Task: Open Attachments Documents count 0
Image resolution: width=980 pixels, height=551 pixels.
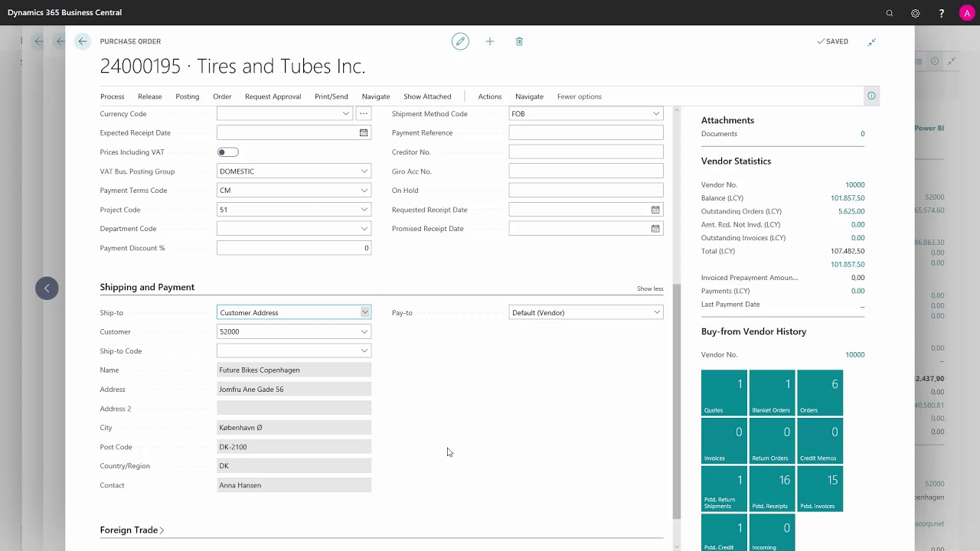Action: [862, 134]
